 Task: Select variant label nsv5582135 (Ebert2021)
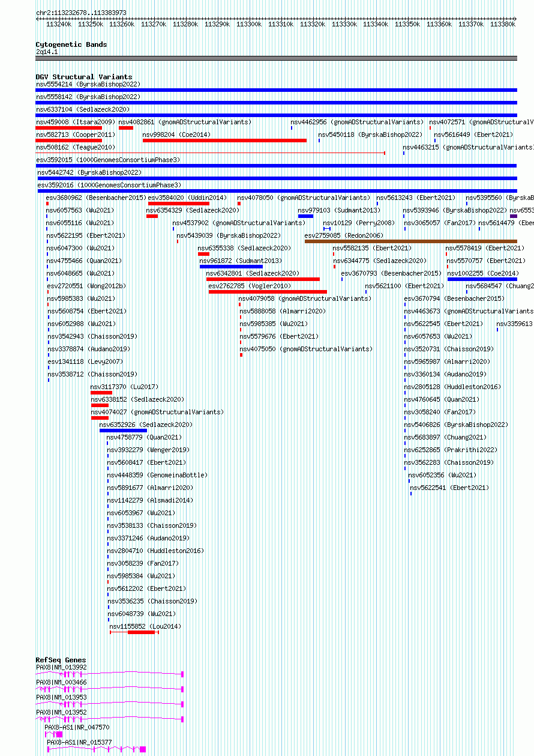click(x=372, y=248)
